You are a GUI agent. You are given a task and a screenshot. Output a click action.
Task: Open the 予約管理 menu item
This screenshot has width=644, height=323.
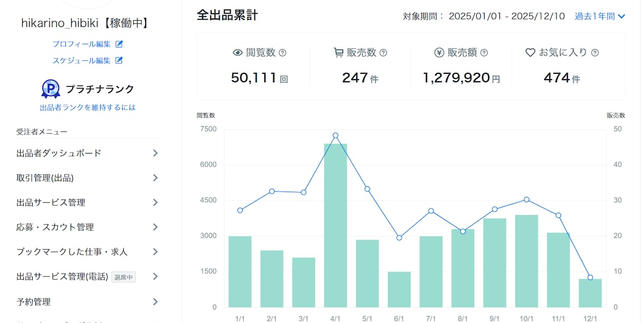tap(88, 302)
